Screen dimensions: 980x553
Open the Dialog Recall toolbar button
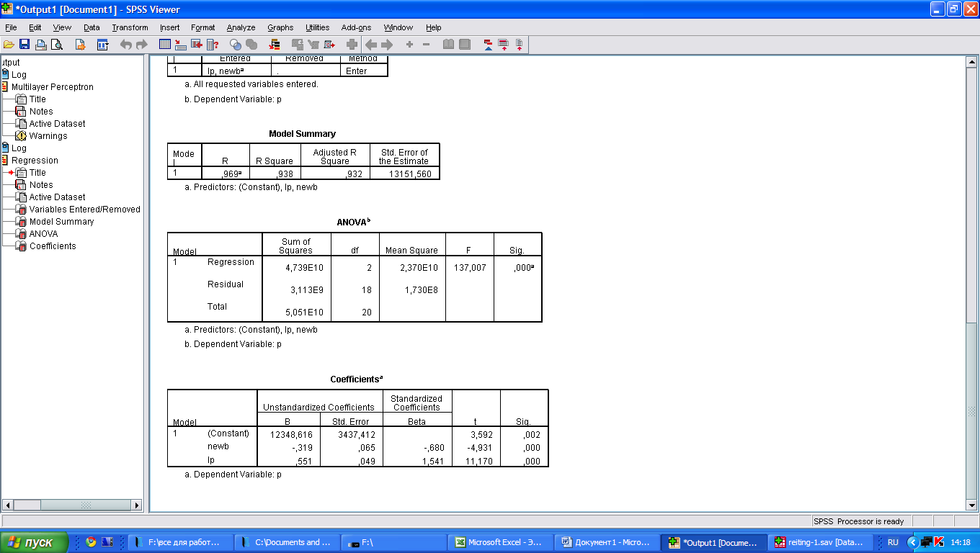(x=103, y=45)
